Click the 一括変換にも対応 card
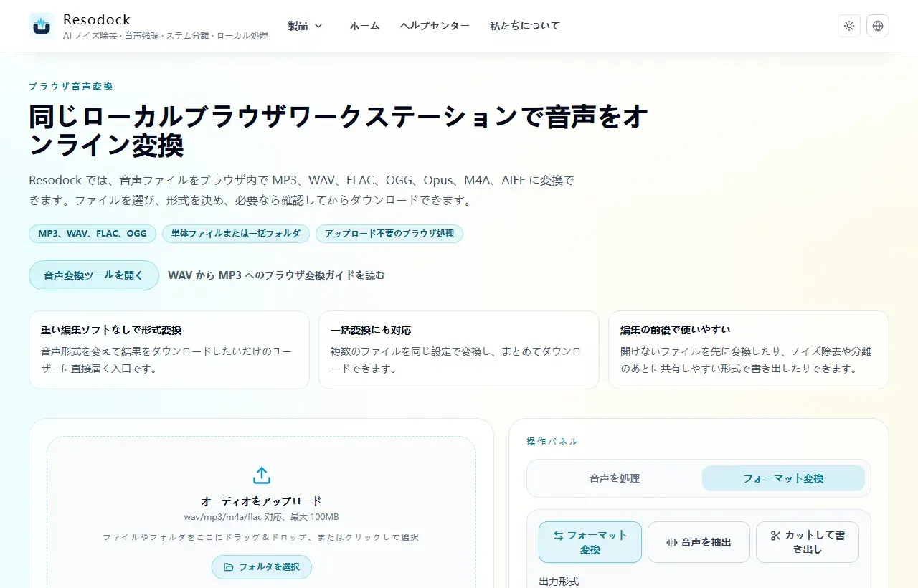 click(x=459, y=350)
